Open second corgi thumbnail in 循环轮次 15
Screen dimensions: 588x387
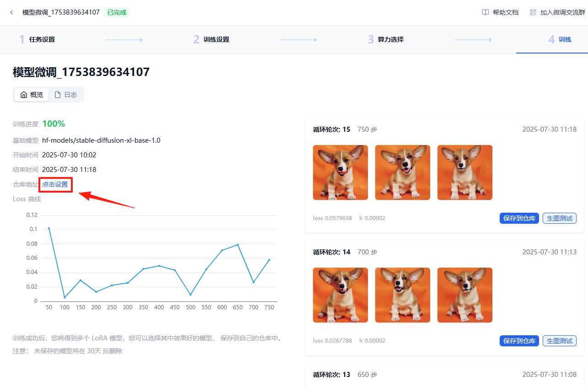(x=403, y=172)
